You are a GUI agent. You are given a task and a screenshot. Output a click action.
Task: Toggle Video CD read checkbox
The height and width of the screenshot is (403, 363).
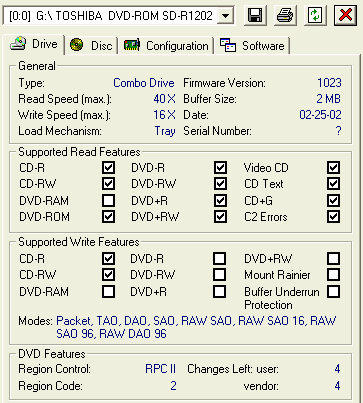click(x=333, y=168)
